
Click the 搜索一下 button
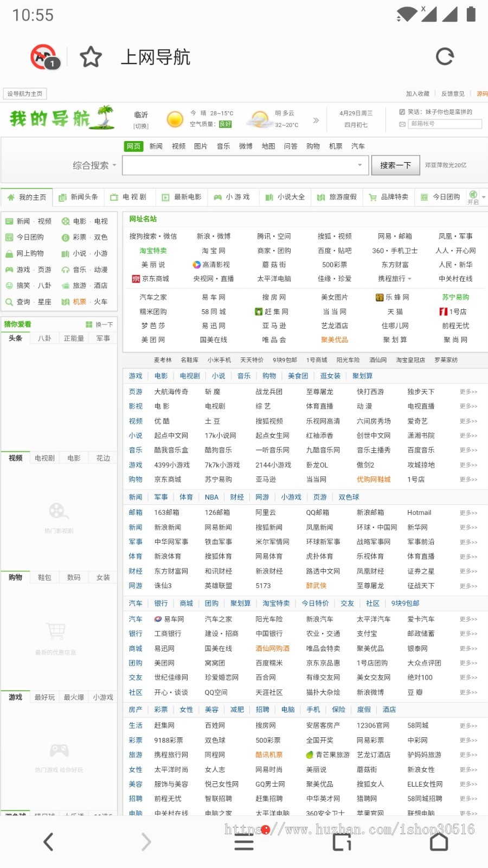click(395, 165)
